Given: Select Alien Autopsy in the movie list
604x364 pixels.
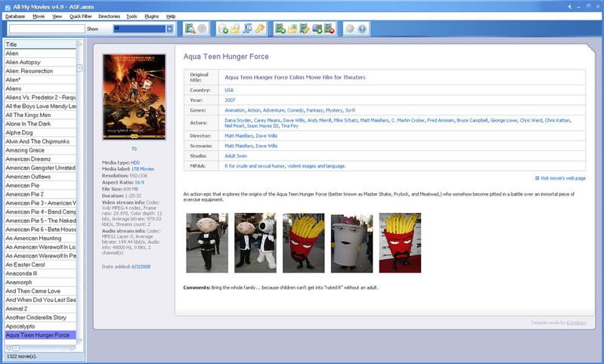Looking at the screenshot, I should tap(40, 62).
